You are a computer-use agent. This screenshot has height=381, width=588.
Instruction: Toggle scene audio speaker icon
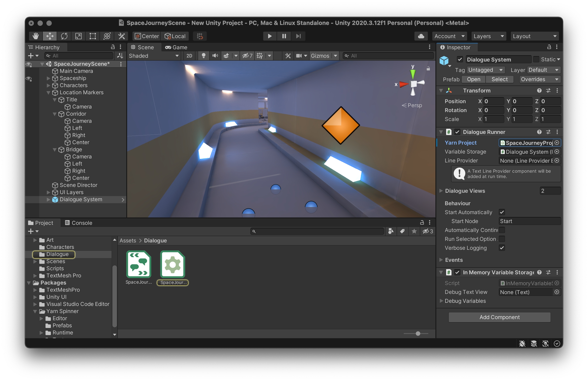pyautogui.click(x=215, y=56)
